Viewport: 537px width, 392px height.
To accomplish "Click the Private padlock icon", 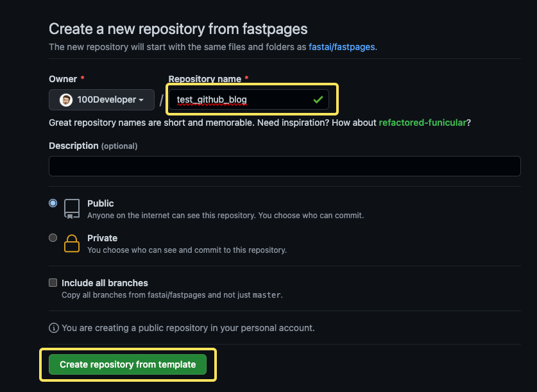I will [x=72, y=243].
